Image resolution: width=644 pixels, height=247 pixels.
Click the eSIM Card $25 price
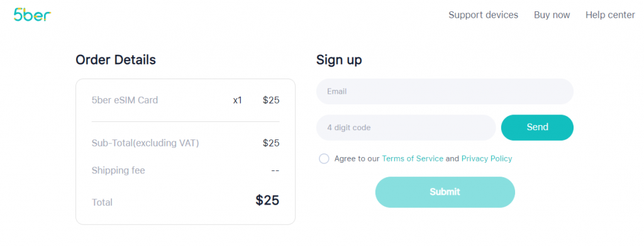coord(271,100)
